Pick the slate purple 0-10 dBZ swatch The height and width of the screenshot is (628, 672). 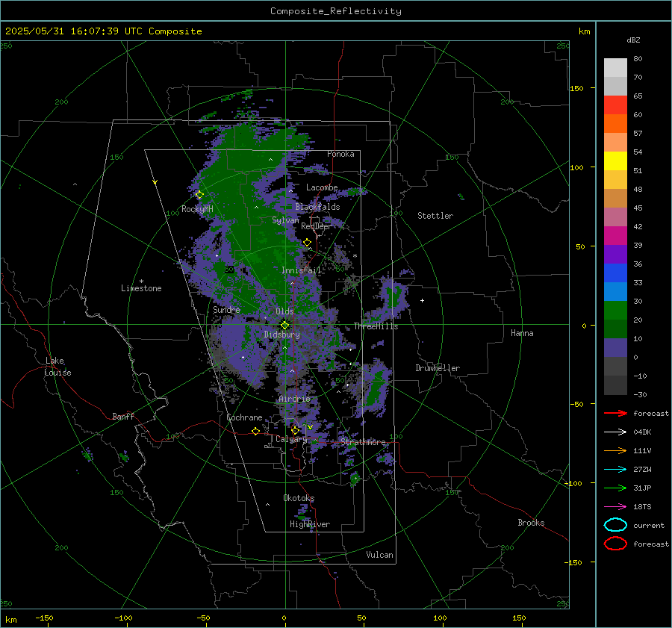(615, 347)
